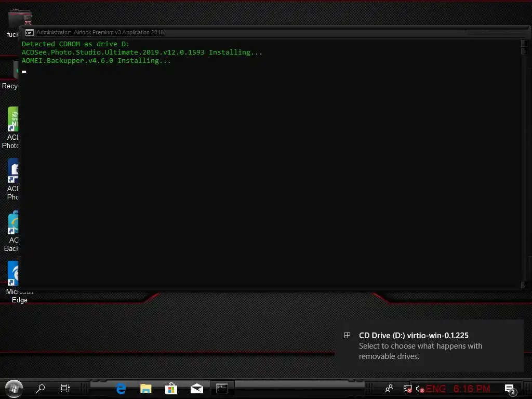Open network status tray icon
This screenshot has height=399, width=532.
(407, 389)
